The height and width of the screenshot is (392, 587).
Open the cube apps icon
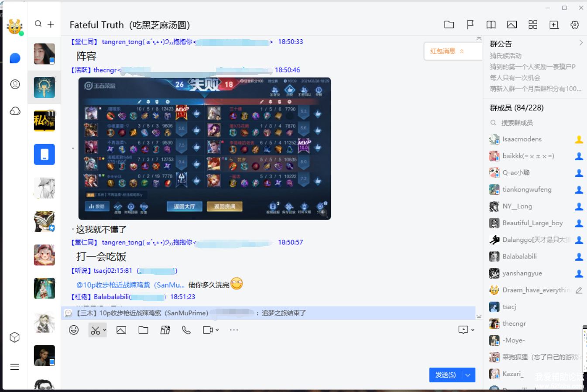coord(14,337)
